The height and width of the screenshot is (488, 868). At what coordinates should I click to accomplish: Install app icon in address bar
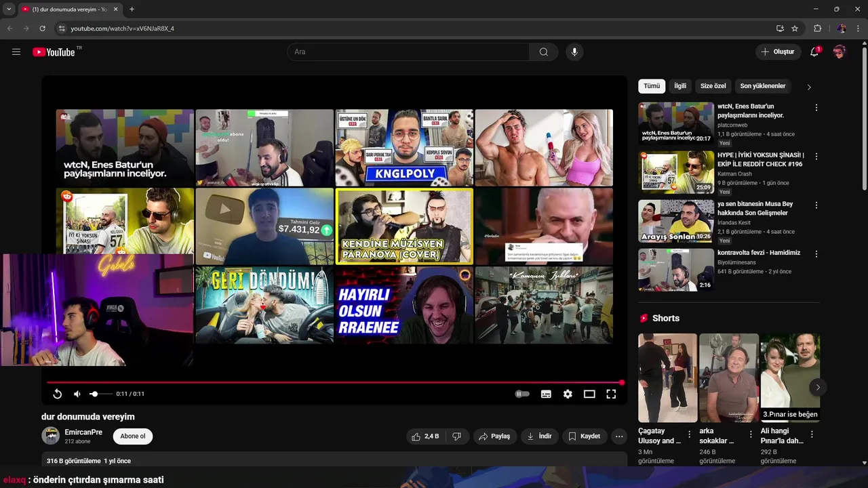click(780, 28)
